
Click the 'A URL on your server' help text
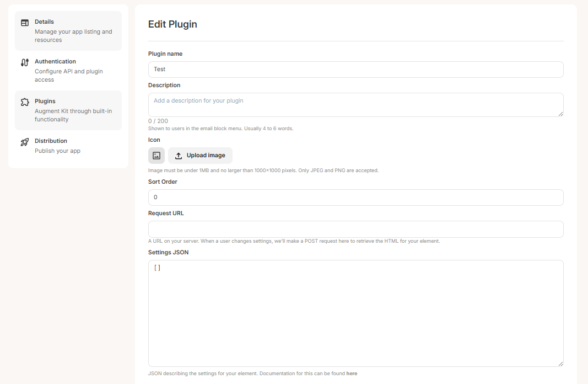[x=294, y=241]
